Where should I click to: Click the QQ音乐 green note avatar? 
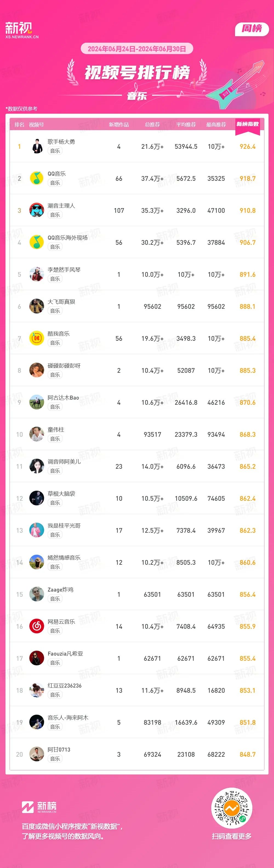tap(37, 178)
